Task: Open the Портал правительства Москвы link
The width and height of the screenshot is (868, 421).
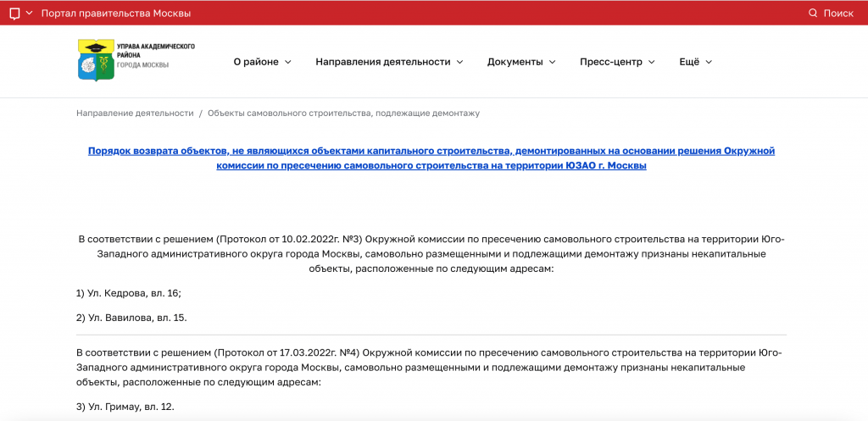Action: click(115, 14)
